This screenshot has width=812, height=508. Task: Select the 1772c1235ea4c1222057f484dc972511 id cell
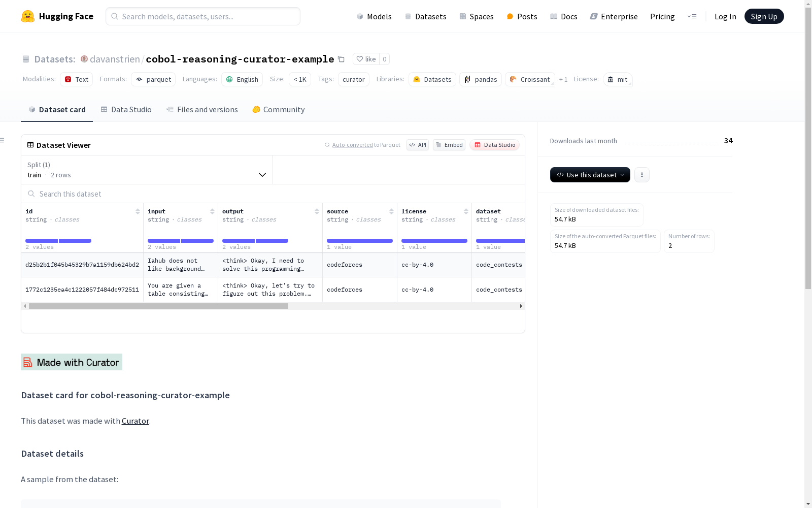pyautogui.click(x=82, y=290)
